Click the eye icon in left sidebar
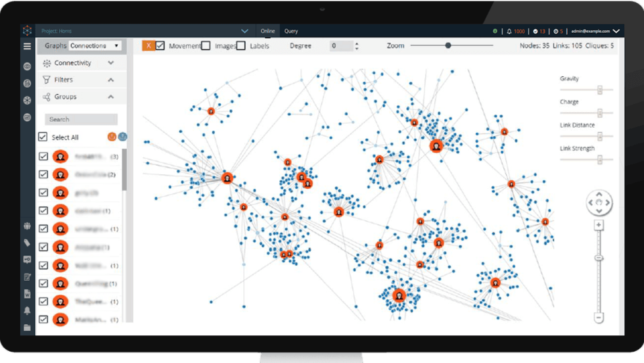 tap(27, 66)
